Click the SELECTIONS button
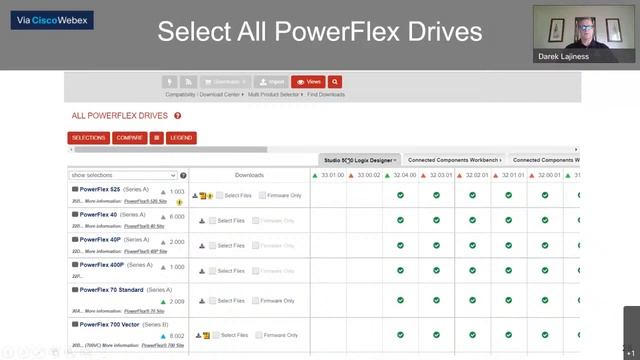This screenshot has width=640, height=360. tap(89, 138)
